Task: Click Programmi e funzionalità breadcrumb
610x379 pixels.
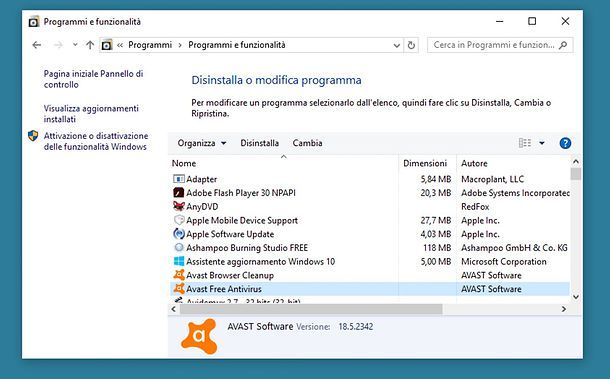Action: tap(237, 45)
